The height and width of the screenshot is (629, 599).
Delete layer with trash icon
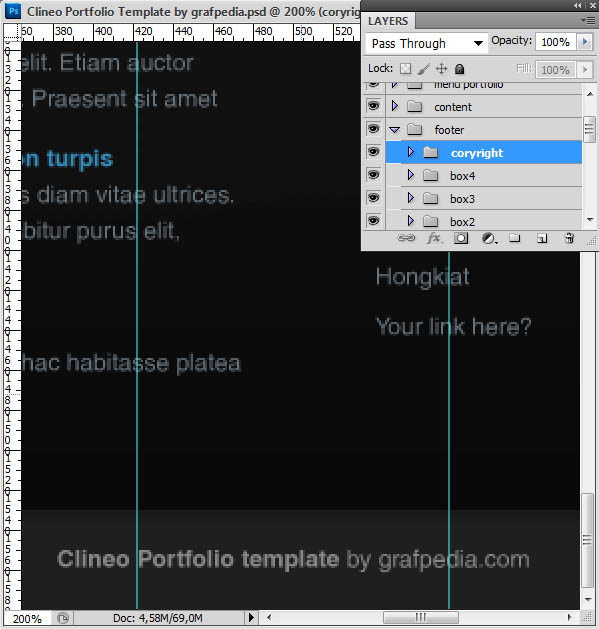click(569, 238)
